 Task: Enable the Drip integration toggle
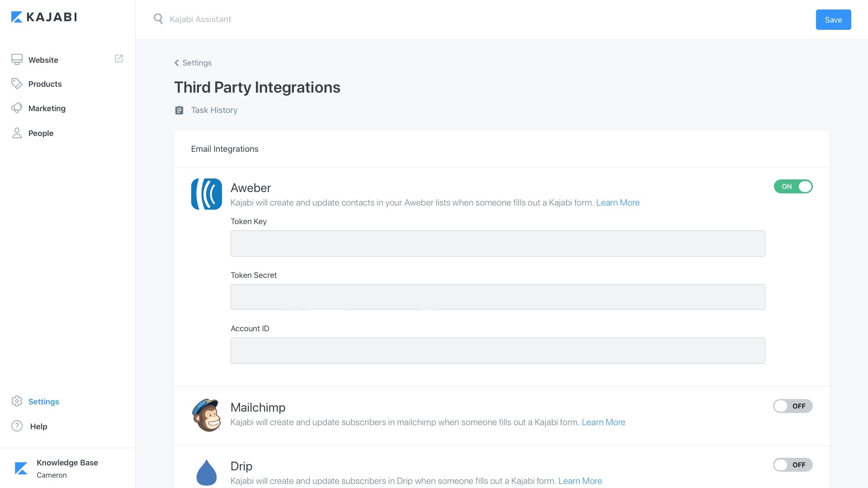pyautogui.click(x=793, y=465)
